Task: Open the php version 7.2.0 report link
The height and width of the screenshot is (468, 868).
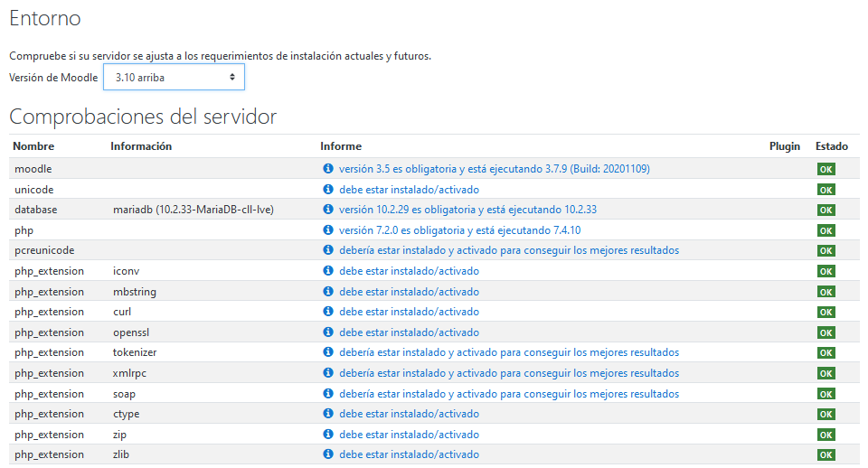Action: pos(459,230)
